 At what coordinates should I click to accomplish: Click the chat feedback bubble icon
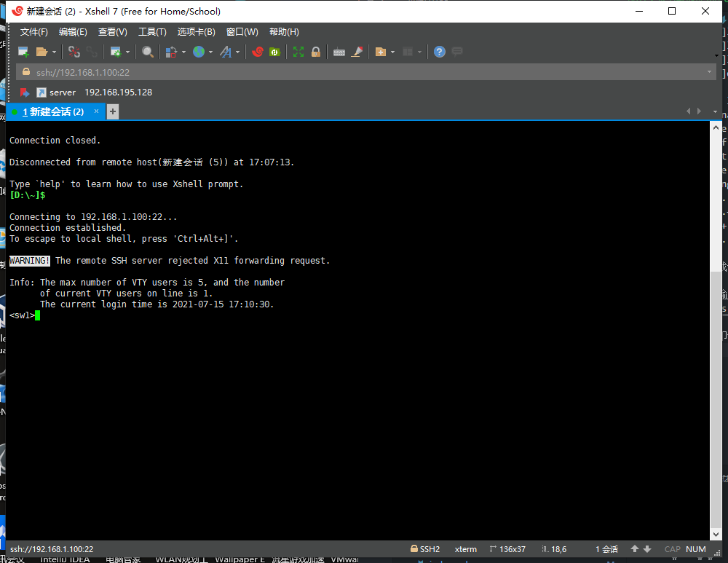point(457,52)
